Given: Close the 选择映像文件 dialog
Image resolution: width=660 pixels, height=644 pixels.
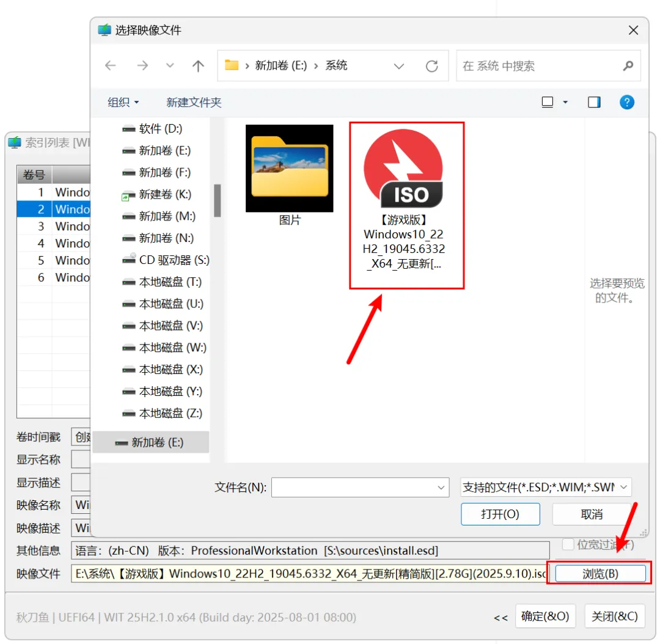Looking at the screenshot, I should pyautogui.click(x=633, y=31).
